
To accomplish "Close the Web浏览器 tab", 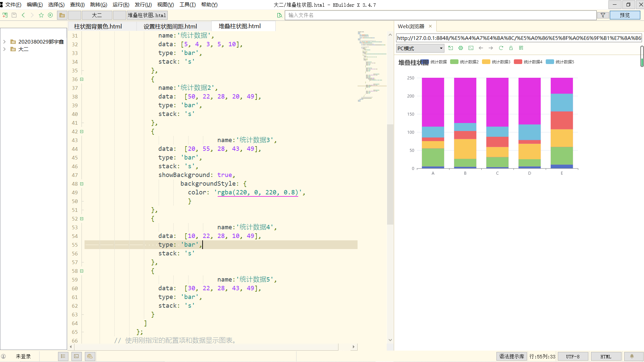I will [x=430, y=26].
